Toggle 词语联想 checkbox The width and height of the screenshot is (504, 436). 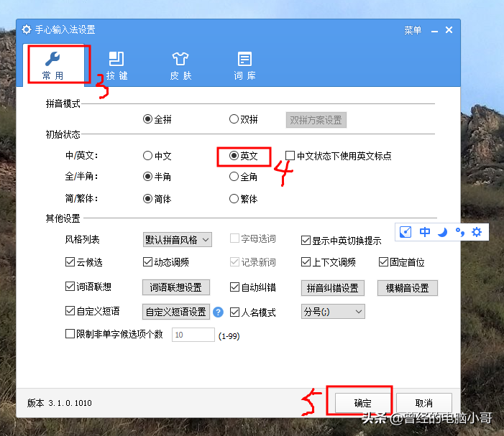pyautogui.click(x=88, y=287)
